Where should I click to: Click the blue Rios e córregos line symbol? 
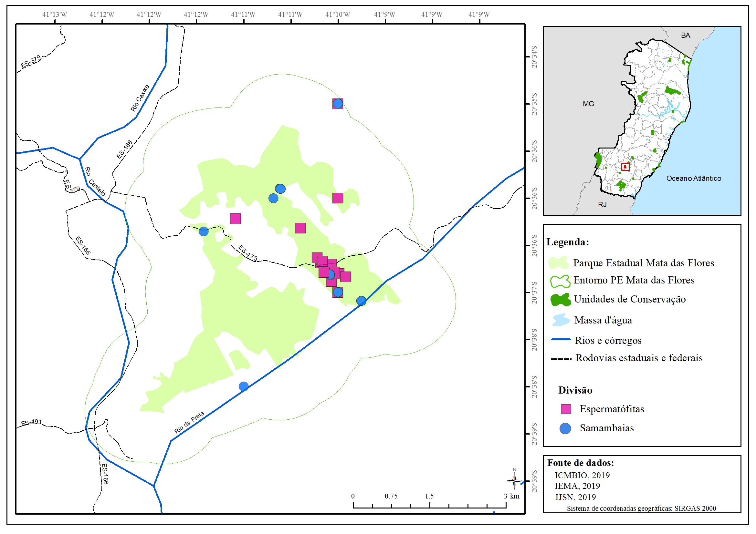(x=561, y=340)
